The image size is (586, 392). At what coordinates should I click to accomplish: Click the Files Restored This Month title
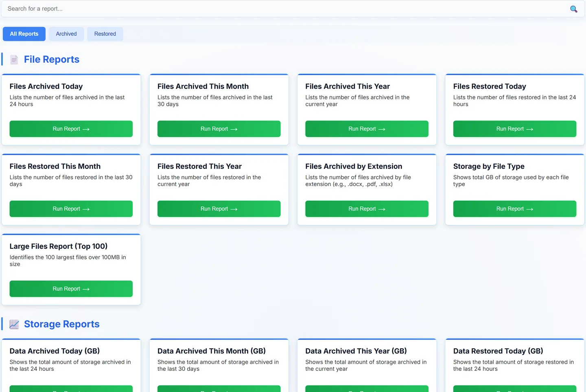55,166
